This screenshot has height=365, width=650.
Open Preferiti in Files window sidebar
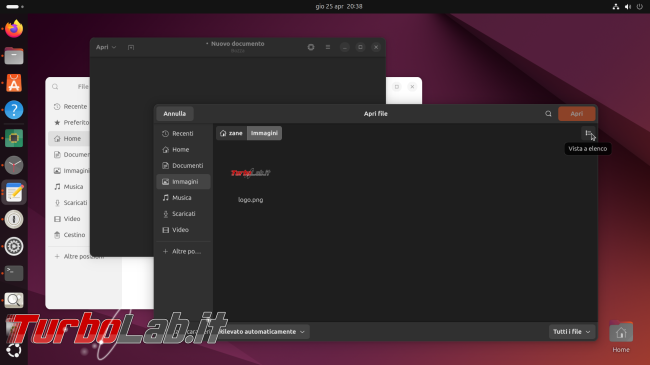click(69, 122)
